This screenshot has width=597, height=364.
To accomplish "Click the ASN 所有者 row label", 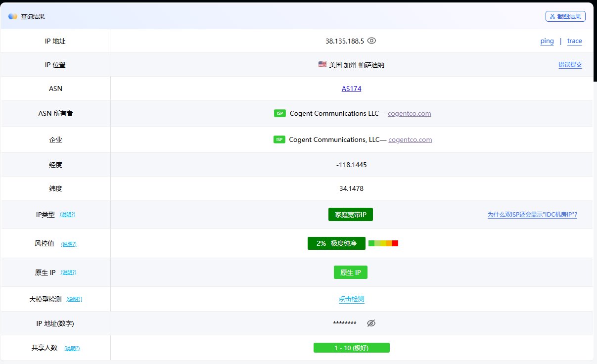I will [x=55, y=113].
